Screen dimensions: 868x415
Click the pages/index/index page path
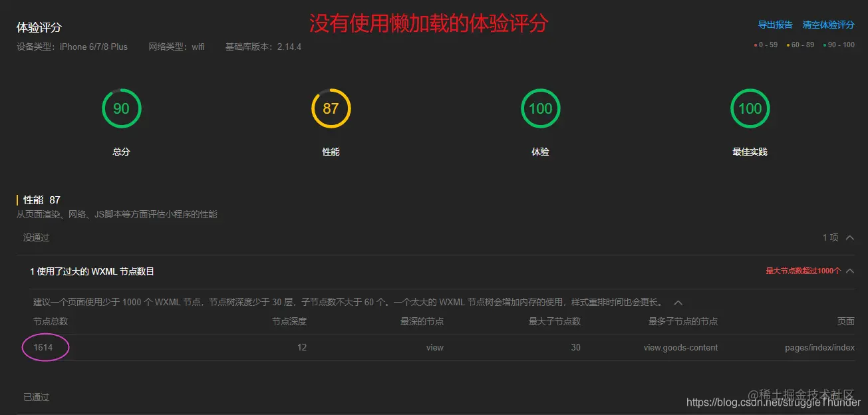819,346
